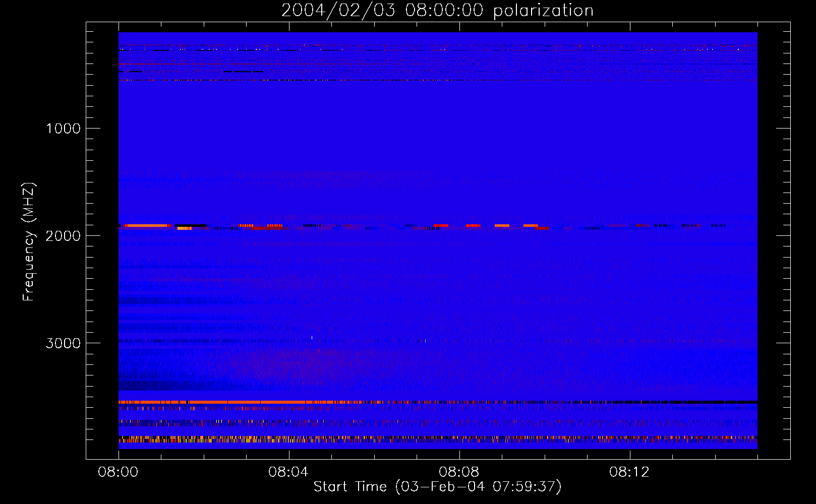The height and width of the screenshot is (504, 816).
Task: Click the 08:08 time tick label
Action: 459,472
